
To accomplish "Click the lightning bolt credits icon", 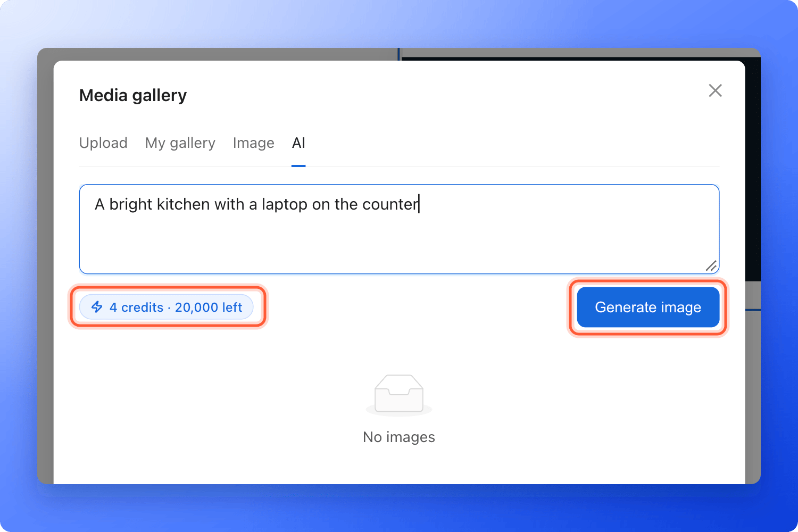I will pos(97,307).
